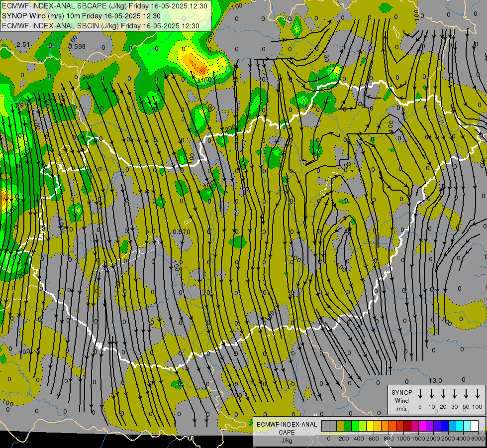
Task: Click the 'ECMWF-INDEX-ANAL SBCAPE' title line
Action: pyautogui.click(x=104, y=6)
